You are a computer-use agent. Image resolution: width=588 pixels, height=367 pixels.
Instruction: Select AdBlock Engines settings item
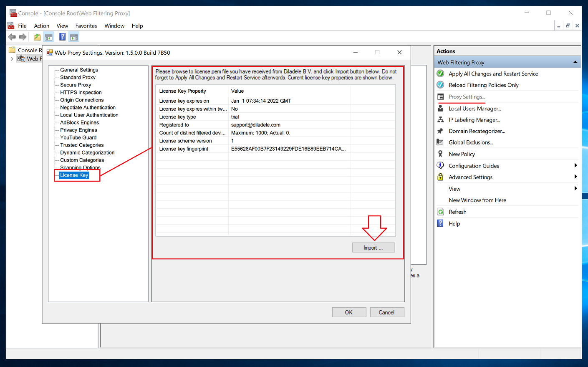click(79, 122)
